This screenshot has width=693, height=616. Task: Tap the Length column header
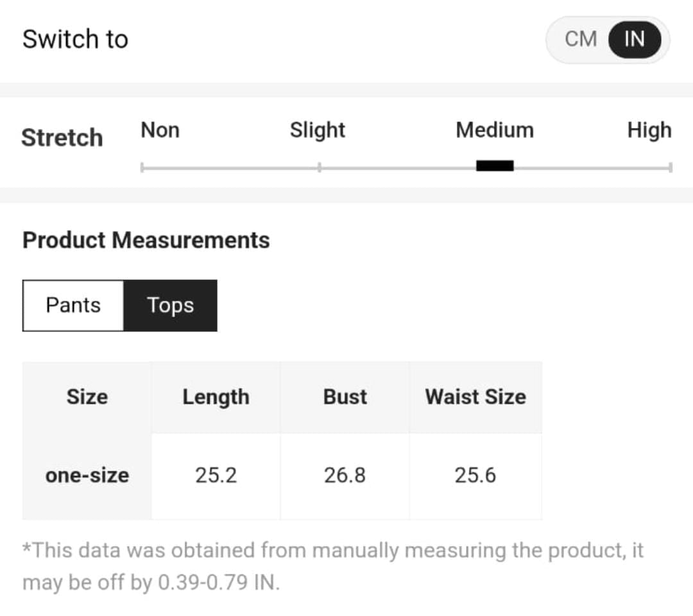point(216,397)
